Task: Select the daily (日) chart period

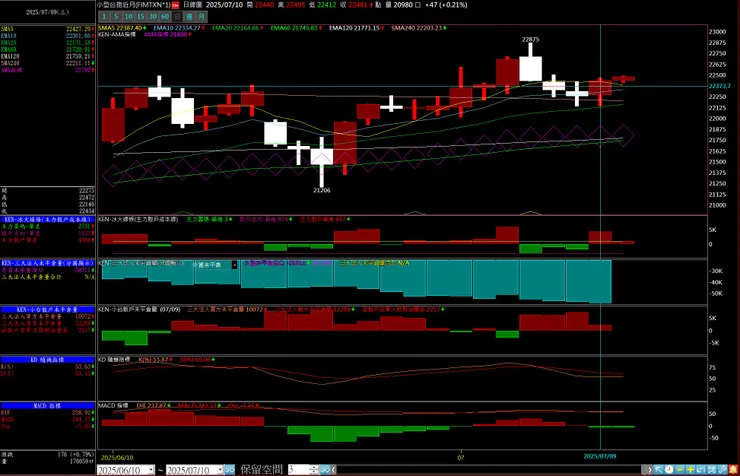Action: [x=177, y=17]
